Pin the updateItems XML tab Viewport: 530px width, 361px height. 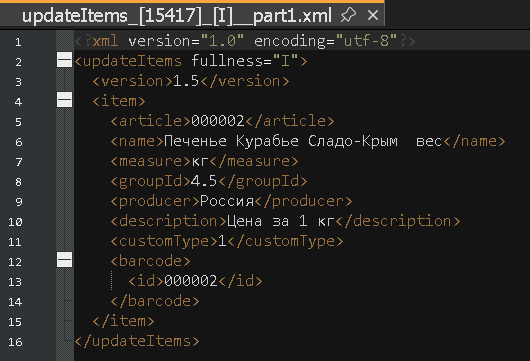(x=348, y=15)
